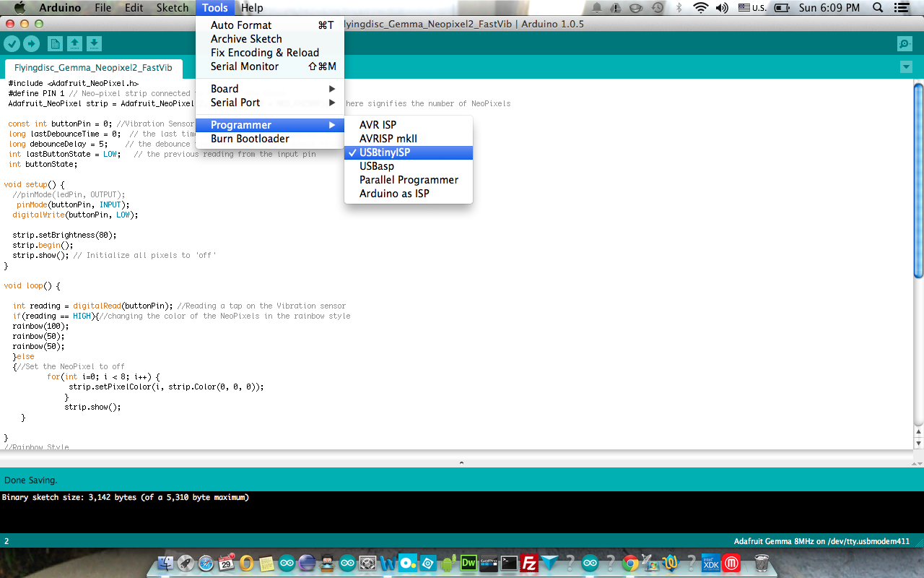Open the tab options dropdown arrow
Image resolution: width=924 pixels, height=578 pixels.
coord(906,67)
